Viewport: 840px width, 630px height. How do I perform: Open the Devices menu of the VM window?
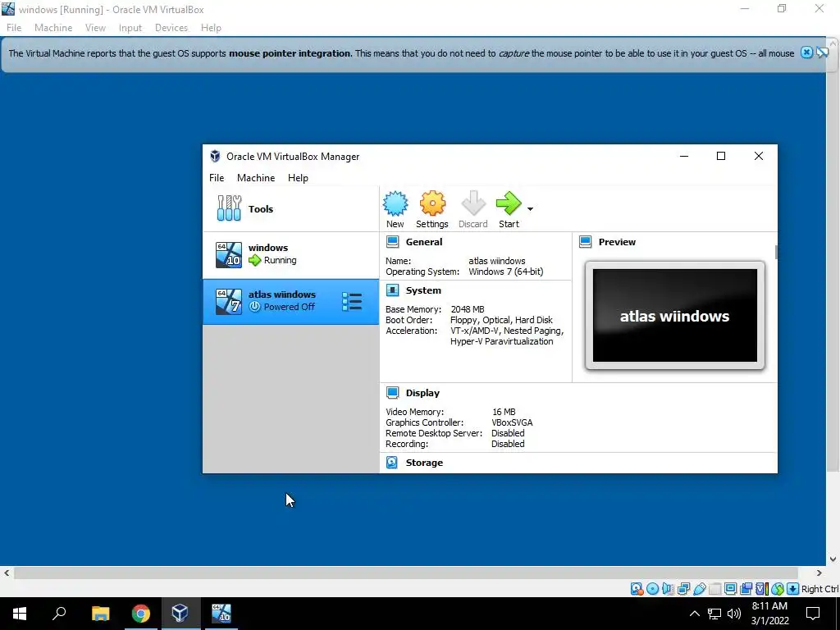[171, 28]
